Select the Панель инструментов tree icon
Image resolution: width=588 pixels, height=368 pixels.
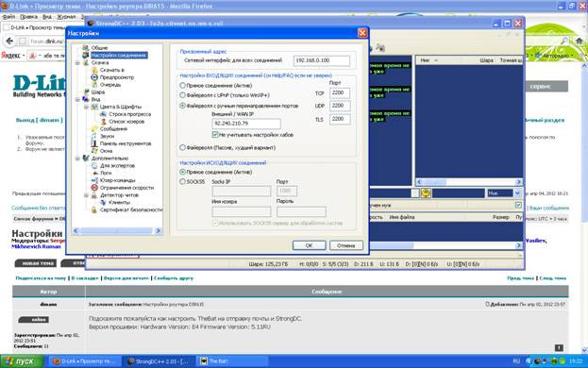[x=94, y=143]
